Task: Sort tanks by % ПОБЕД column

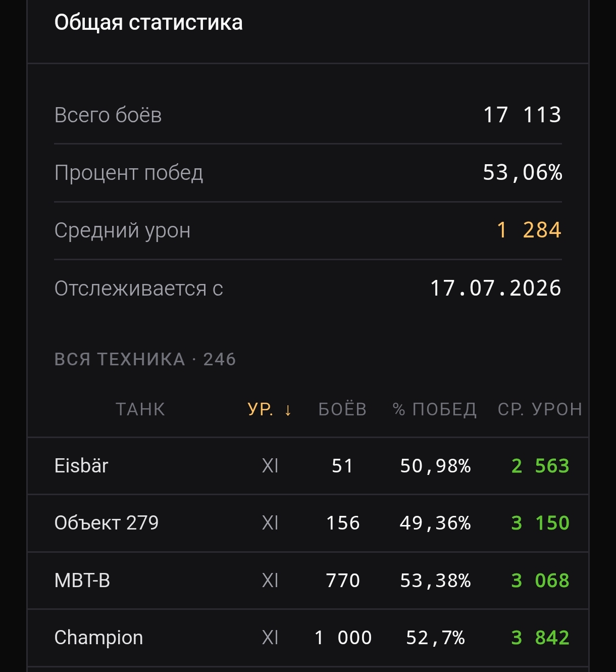Action: (x=435, y=409)
